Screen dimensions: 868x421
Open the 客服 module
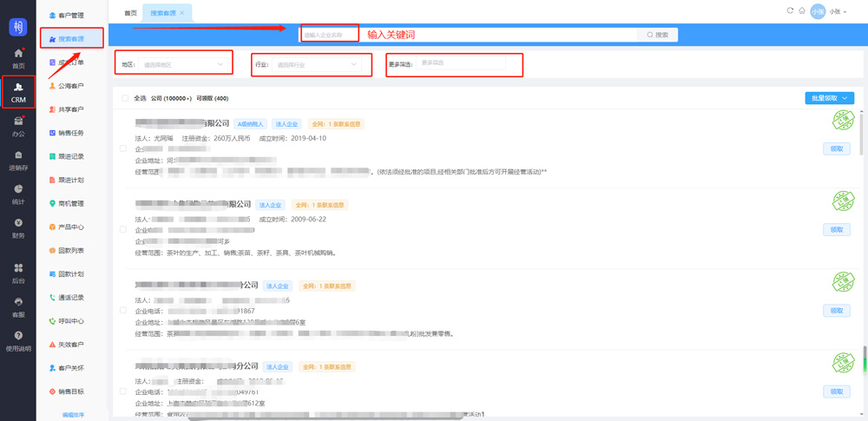pos(18,307)
